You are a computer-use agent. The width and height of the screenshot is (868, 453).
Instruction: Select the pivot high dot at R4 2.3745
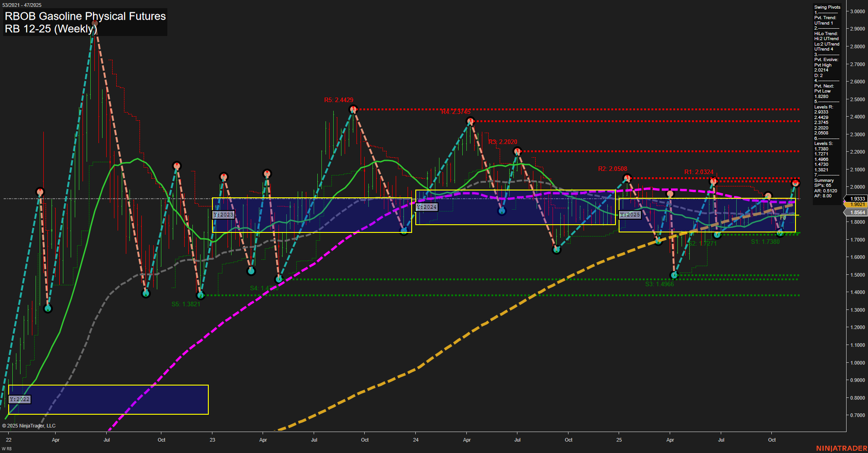coord(470,120)
